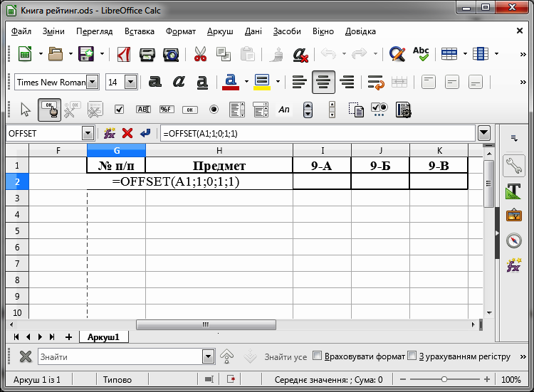Open the New document dropdown arrow
Screen dimensions: 534x392
pyautogui.click(x=41, y=54)
